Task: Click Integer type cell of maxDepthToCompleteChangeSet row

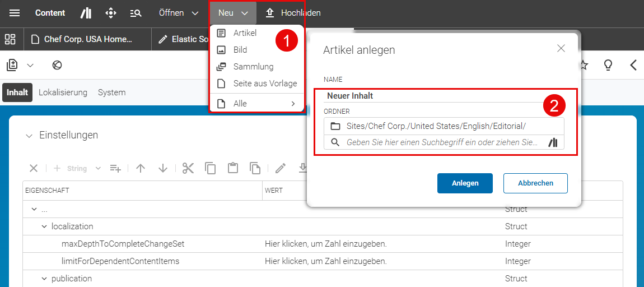Action: tap(518, 244)
